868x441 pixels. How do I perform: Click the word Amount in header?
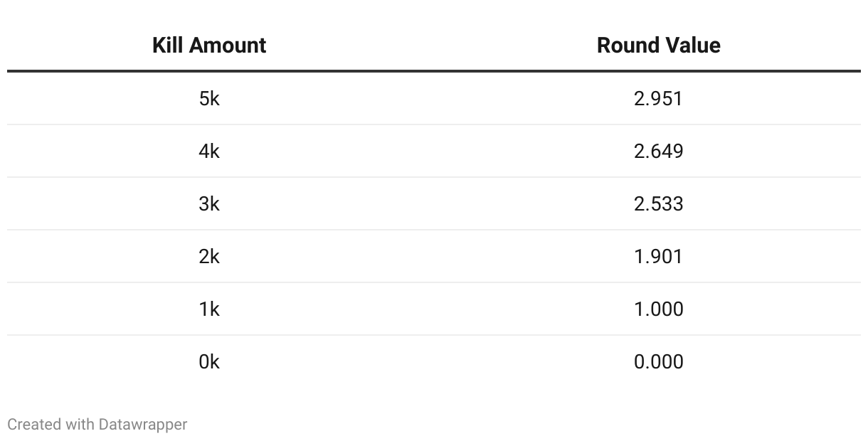click(223, 46)
